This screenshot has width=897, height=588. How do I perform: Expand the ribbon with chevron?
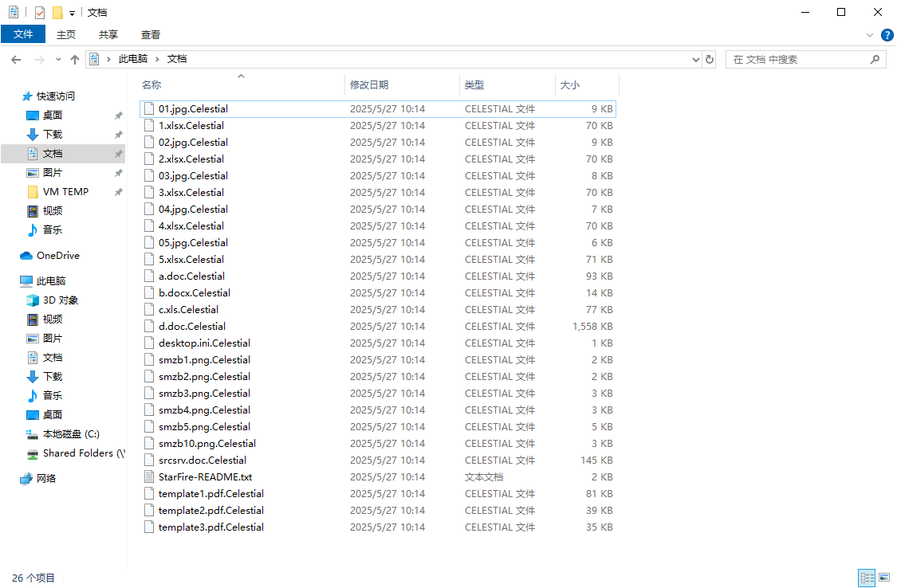coord(870,35)
